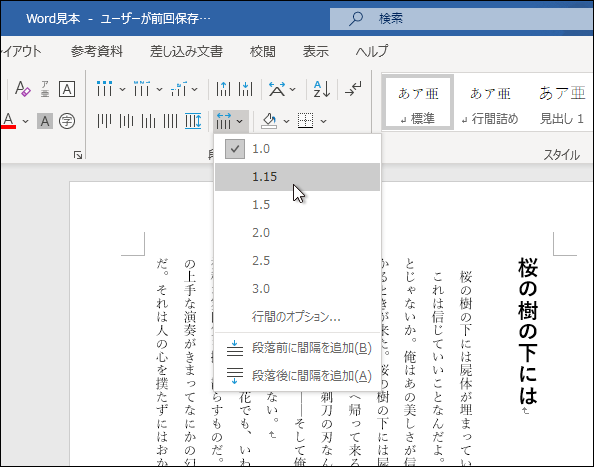Click the document title 桜の樹の下には
The image size is (594, 467).
(528, 331)
